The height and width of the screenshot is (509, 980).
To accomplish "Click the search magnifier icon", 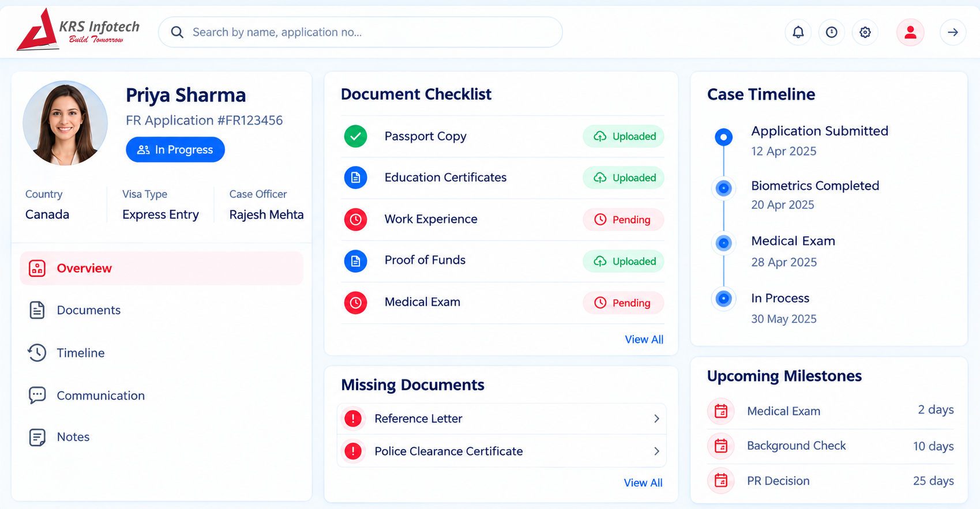I will pos(177,32).
